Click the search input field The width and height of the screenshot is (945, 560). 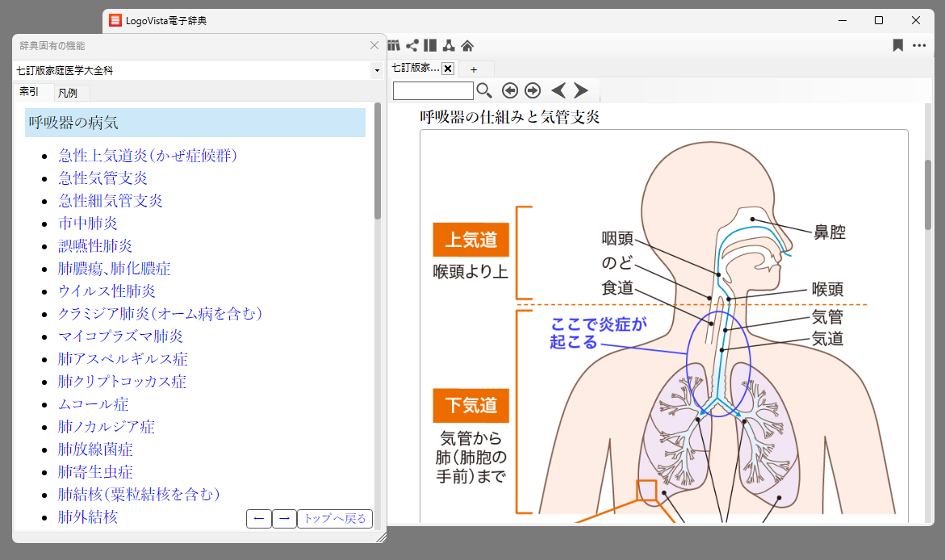[433, 90]
